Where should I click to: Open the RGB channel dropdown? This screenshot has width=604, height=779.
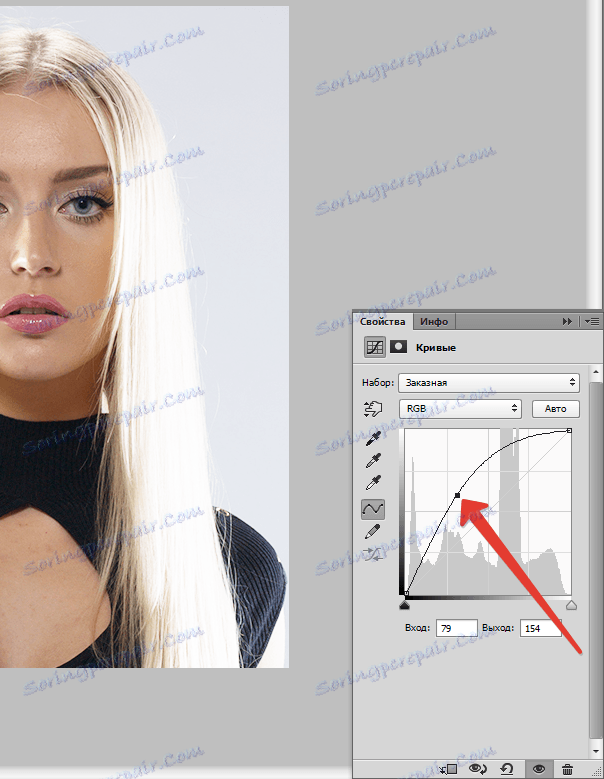pyautogui.click(x=460, y=408)
